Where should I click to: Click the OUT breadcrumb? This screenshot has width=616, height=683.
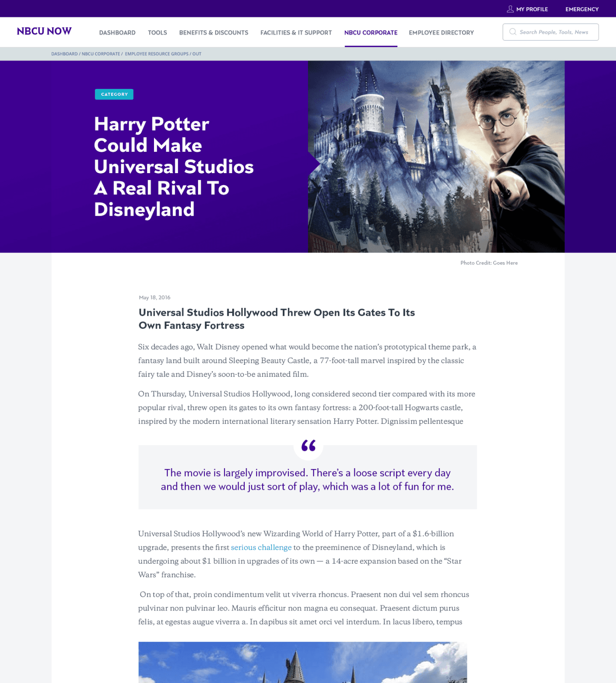(197, 54)
